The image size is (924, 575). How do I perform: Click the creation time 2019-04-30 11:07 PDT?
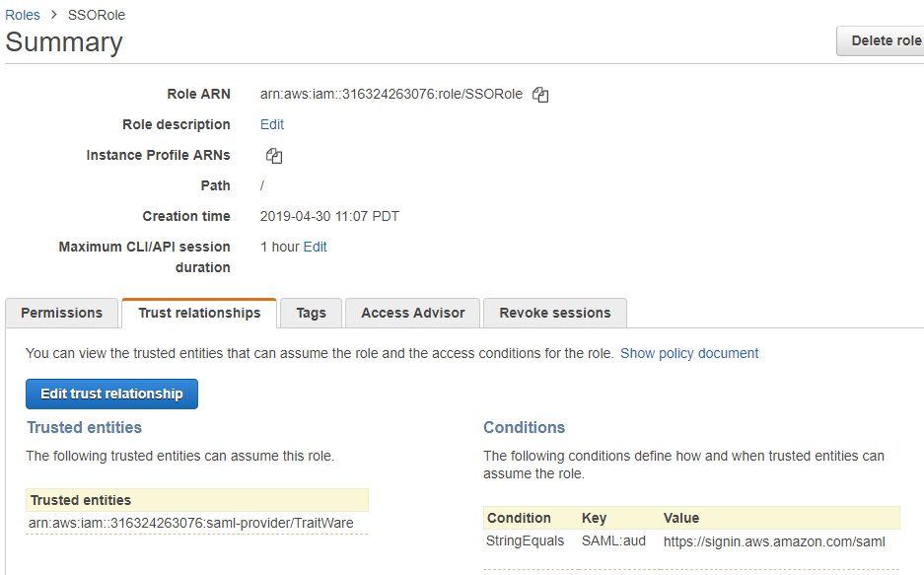pos(329,216)
